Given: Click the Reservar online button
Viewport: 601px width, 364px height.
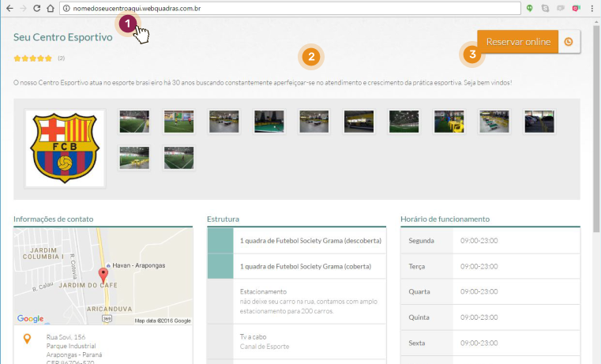Looking at the screenshot, I should pos(518,42).
